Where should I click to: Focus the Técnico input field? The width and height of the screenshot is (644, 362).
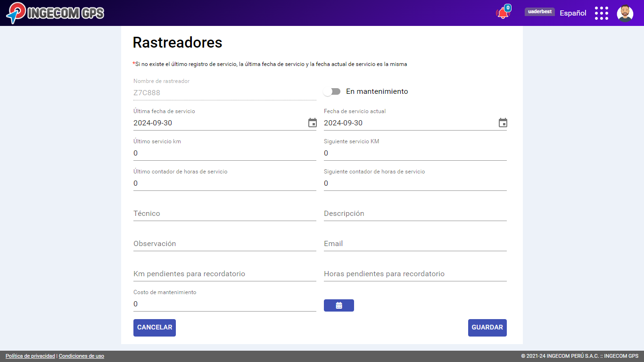pyautogui.click(x=224, y=214)
